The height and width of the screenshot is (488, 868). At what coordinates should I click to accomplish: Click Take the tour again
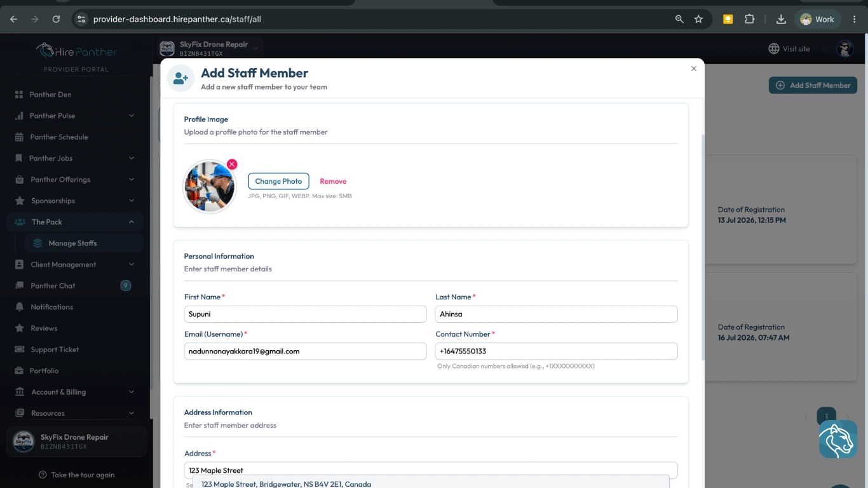[x=76, y=475]
